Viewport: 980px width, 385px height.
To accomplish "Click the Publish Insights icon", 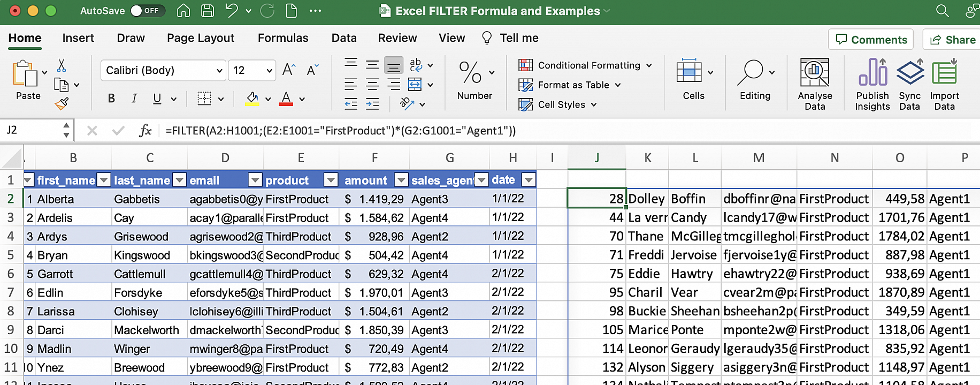I will 872,72.
